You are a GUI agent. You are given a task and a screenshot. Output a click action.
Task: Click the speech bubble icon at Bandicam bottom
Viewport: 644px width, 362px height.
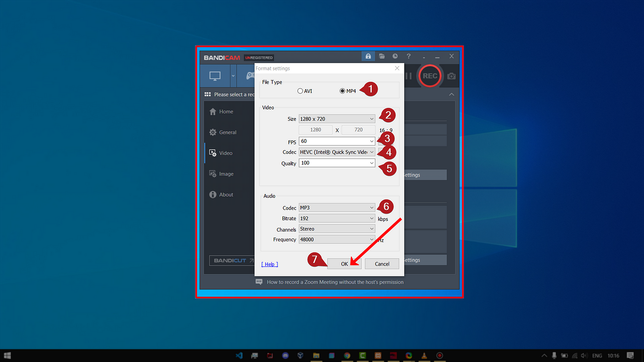tap(259, 282)
